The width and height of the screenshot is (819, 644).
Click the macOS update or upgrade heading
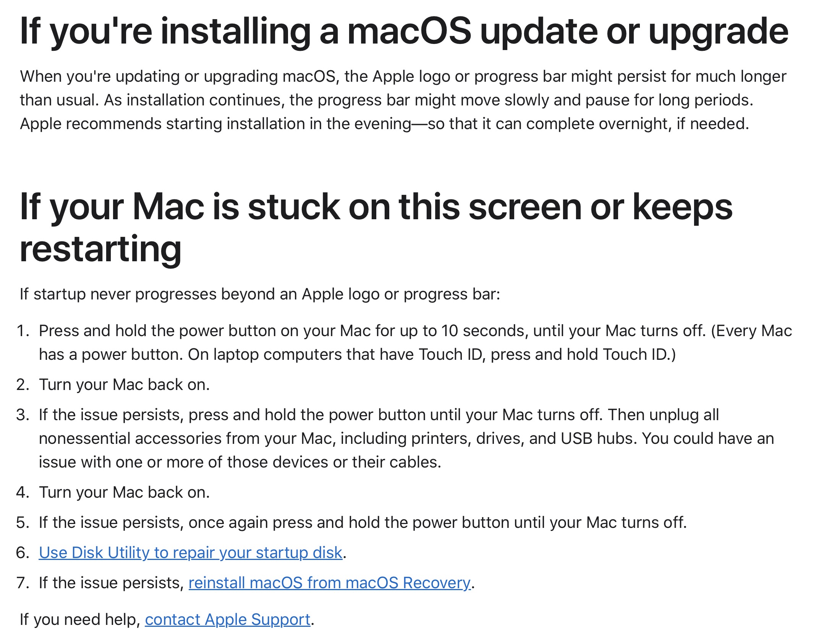(404, 32)
